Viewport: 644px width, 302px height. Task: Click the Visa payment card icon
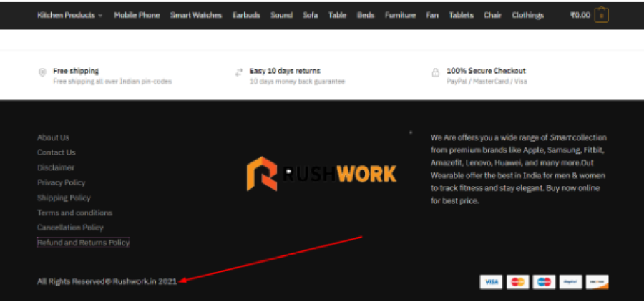[x=491, y=282]
